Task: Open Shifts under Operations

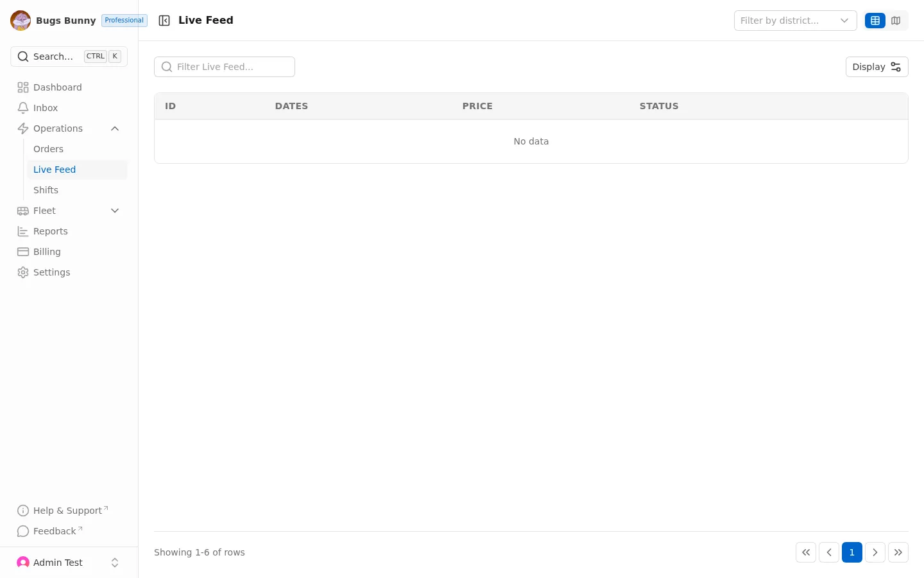Action: pyautogui.click(x=76, y=190)
